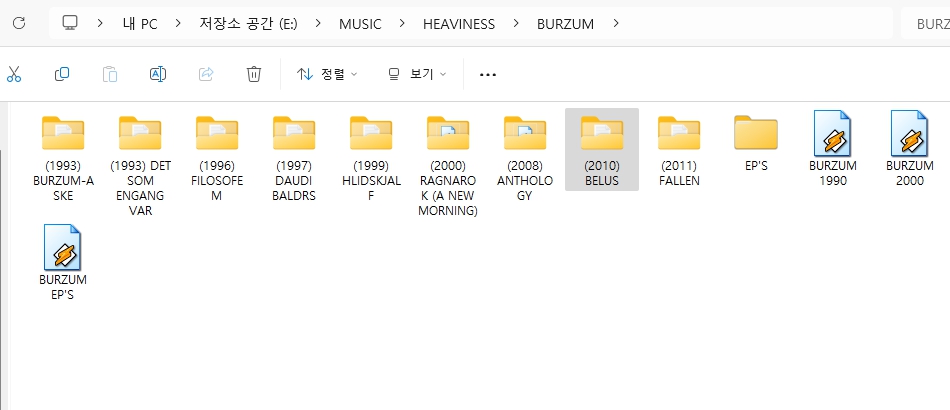Click the "(1993) DET SOM ENGANG VAR" name label
950x410 pixels.
pos(140,188)
